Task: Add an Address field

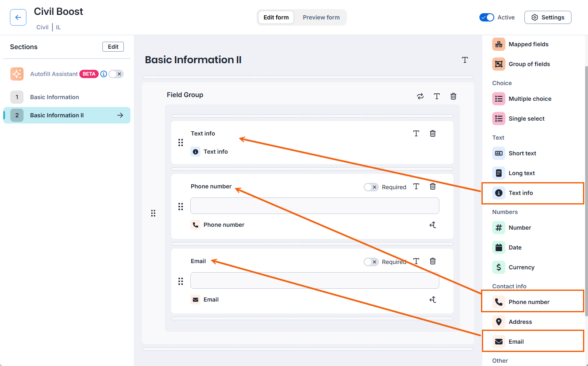Action: tap(512, 322)
